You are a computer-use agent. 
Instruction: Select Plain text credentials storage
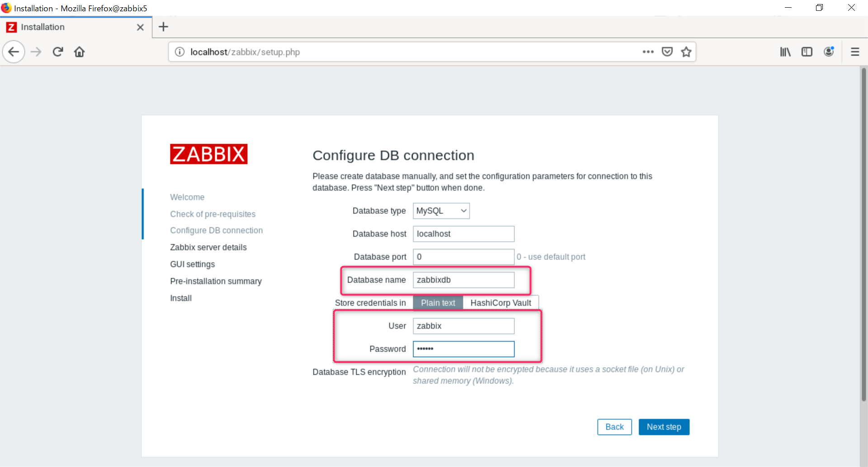click(x=438, y=303)
